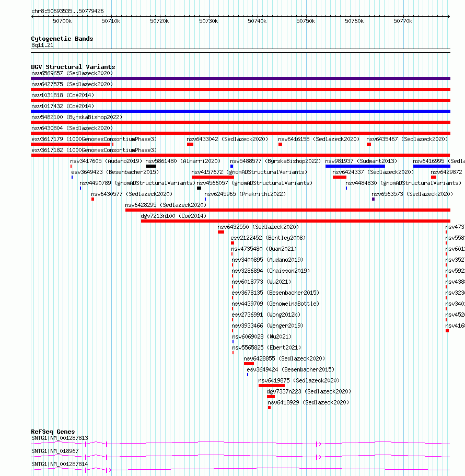Click the blue nsv1017432 variant bar
Image resolution: width=465 pixels, height=476 pixels.
point(240,111)
